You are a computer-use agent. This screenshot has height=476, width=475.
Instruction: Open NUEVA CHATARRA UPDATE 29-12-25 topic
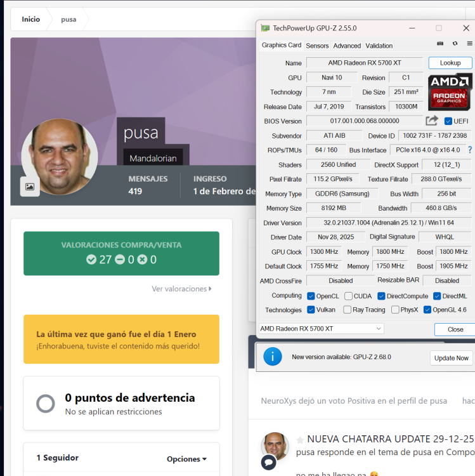(x=391, y=439)
